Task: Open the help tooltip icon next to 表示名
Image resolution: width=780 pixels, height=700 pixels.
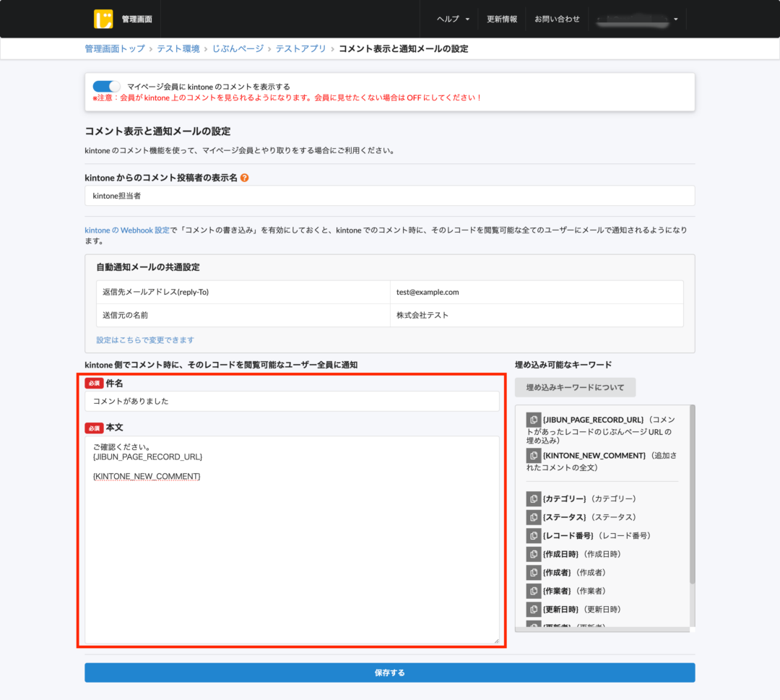Action: coord(244,177)
